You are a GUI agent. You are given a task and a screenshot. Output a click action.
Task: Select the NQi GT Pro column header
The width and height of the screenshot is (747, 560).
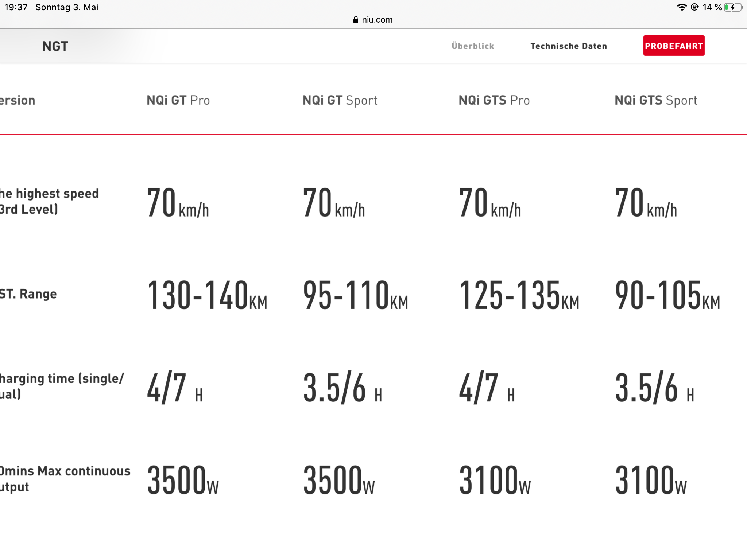click(178, 100)
